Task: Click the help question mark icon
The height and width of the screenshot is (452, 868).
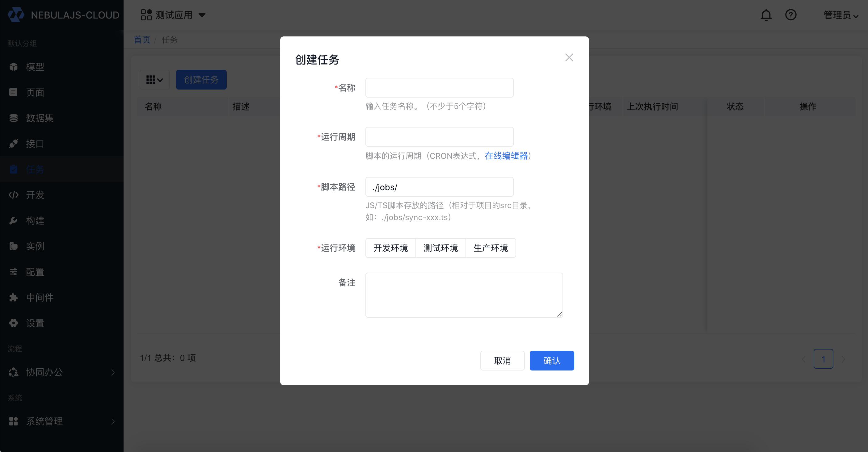Action: [x=791, y=15]
